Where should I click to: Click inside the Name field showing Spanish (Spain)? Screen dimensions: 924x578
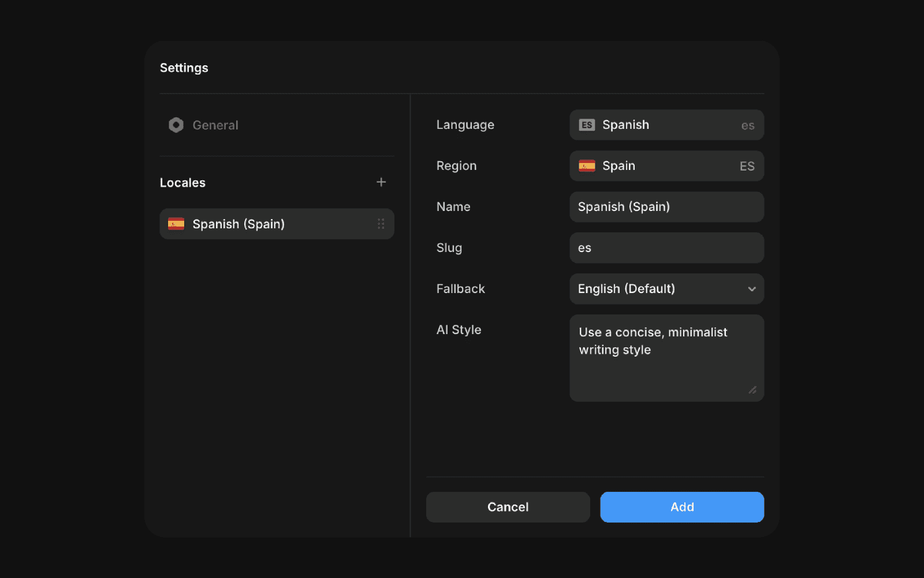666,206
